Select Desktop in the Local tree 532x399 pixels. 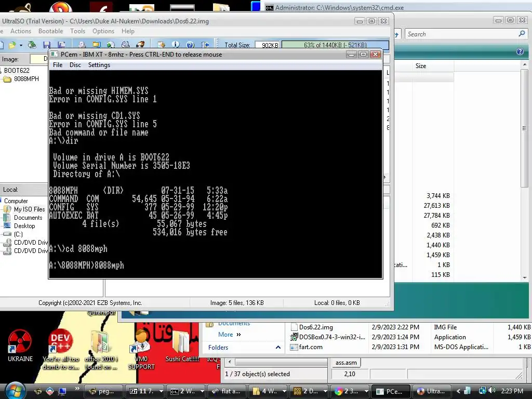pos(24,226)
